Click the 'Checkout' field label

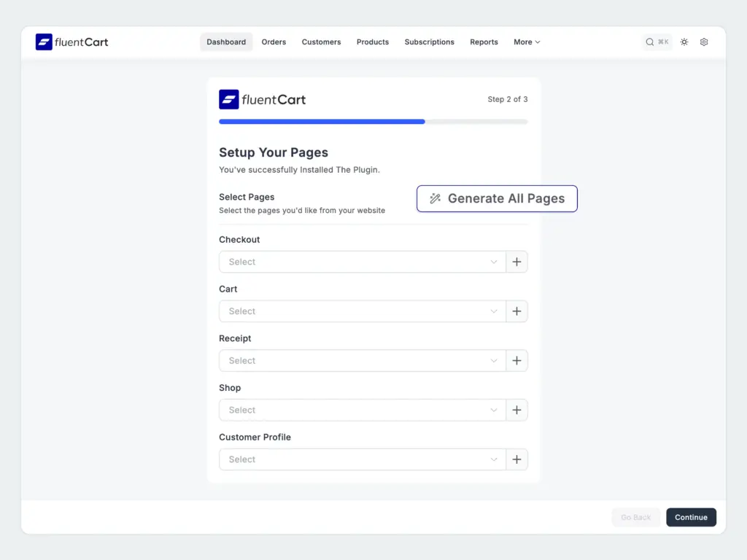pos(239,239)
